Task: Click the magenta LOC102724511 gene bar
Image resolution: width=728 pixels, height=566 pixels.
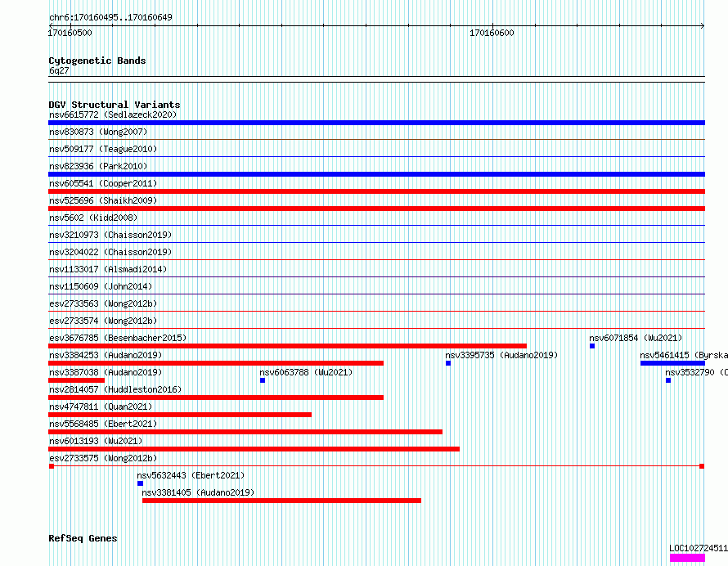Action: click(x=687, y=558)
